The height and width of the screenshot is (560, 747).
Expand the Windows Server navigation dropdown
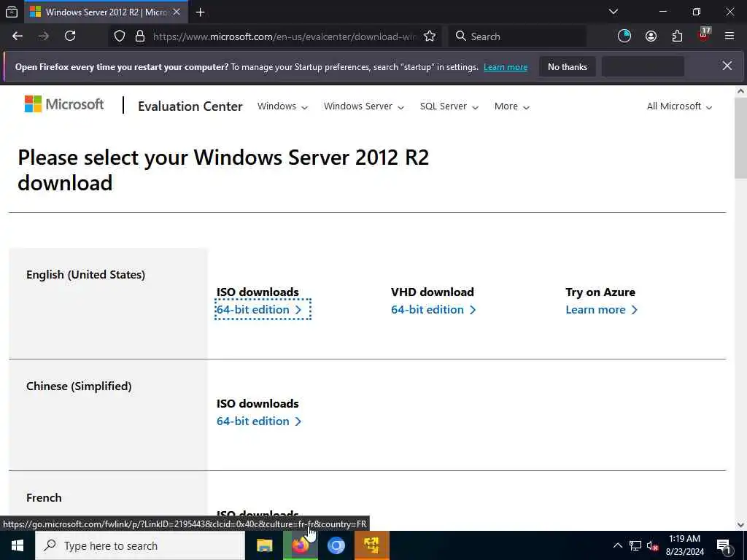click(364, 106)
